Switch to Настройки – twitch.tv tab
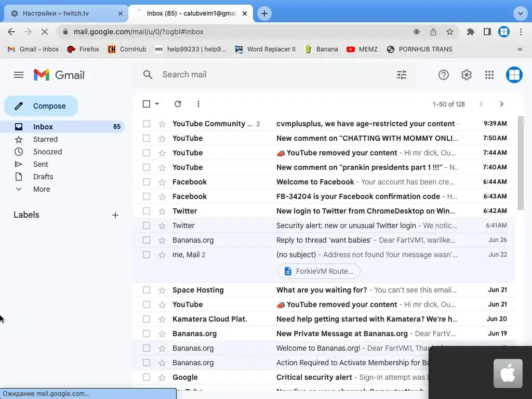This screenshot has height=399, width=532. [66, 14]
